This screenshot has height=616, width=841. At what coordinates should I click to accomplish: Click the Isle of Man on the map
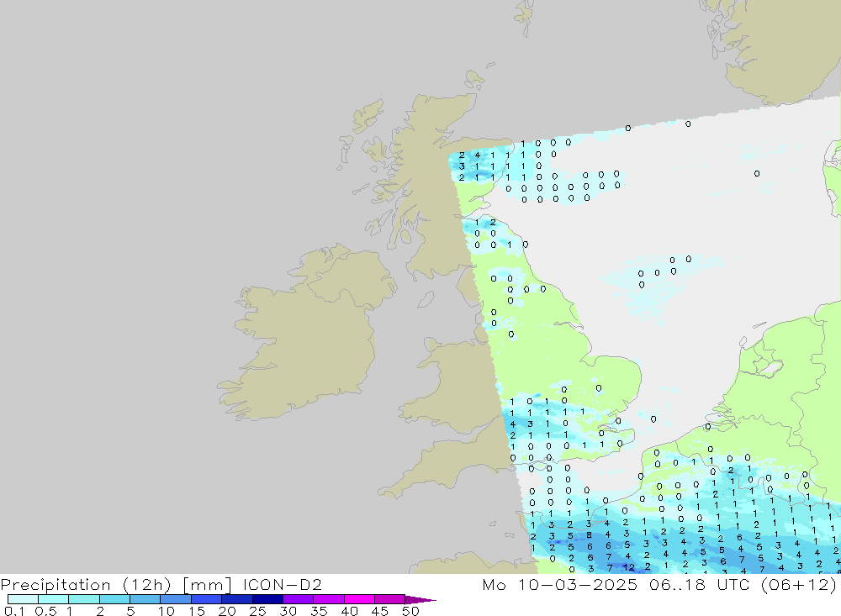[x=426, y=299]
